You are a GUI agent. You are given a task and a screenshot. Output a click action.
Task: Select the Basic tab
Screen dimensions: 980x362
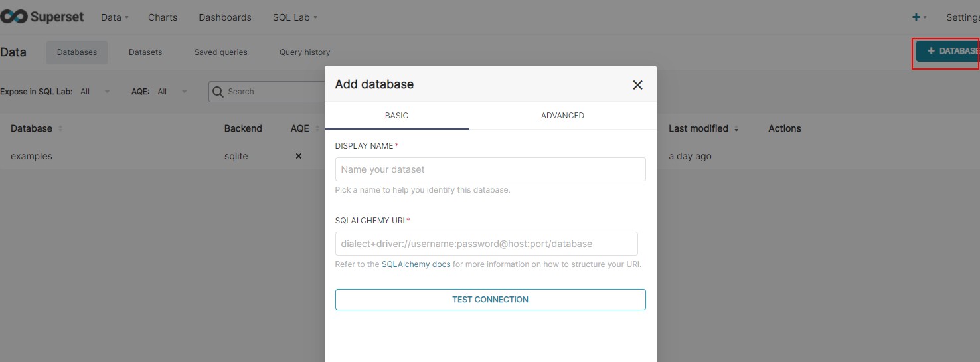396,116
